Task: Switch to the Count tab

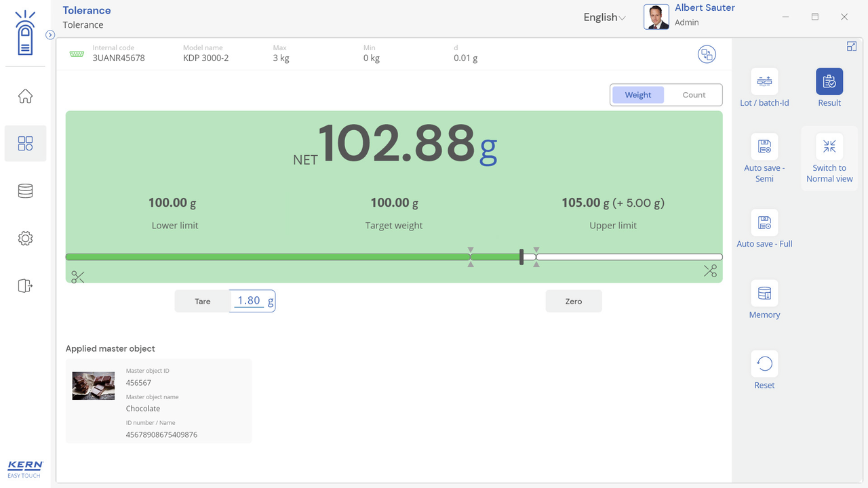Action: click(x=694, y=95)
